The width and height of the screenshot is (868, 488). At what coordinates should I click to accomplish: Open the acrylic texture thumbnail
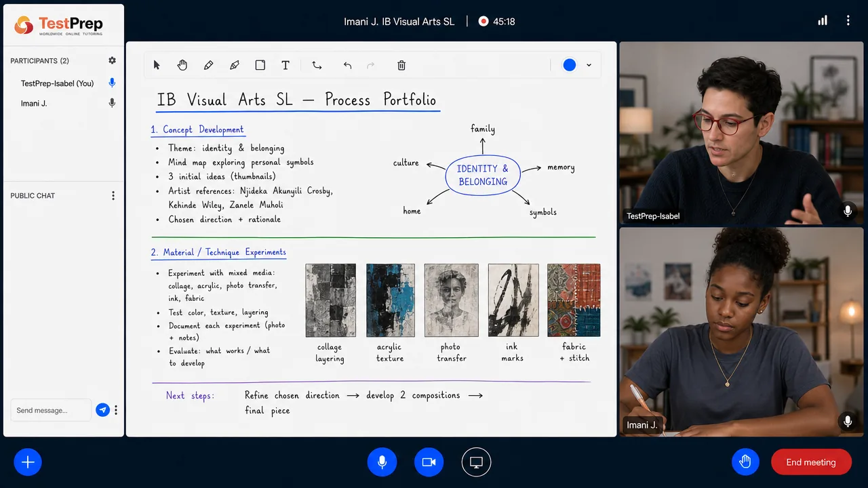click(x=391, y=300)
